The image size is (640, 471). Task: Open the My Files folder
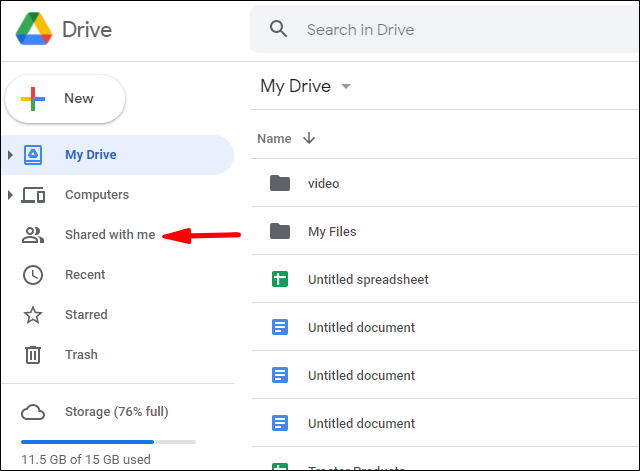[x=332, y=231]
